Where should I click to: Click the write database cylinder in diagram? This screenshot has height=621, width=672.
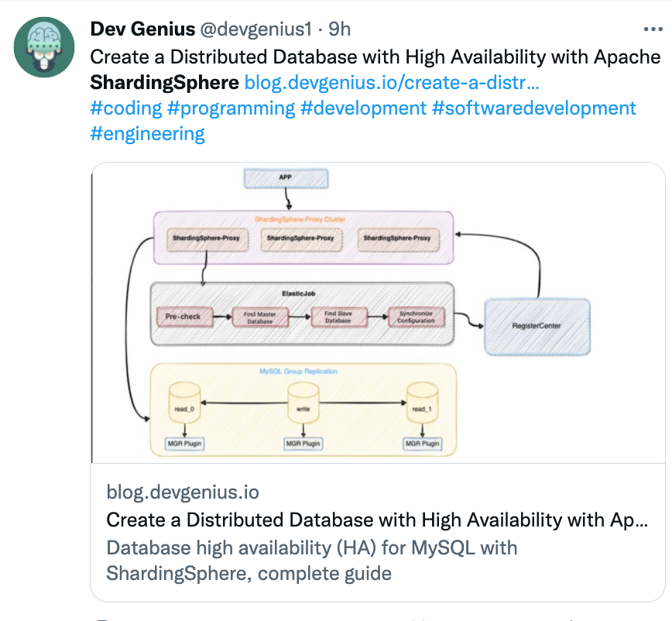coord(304,408)
